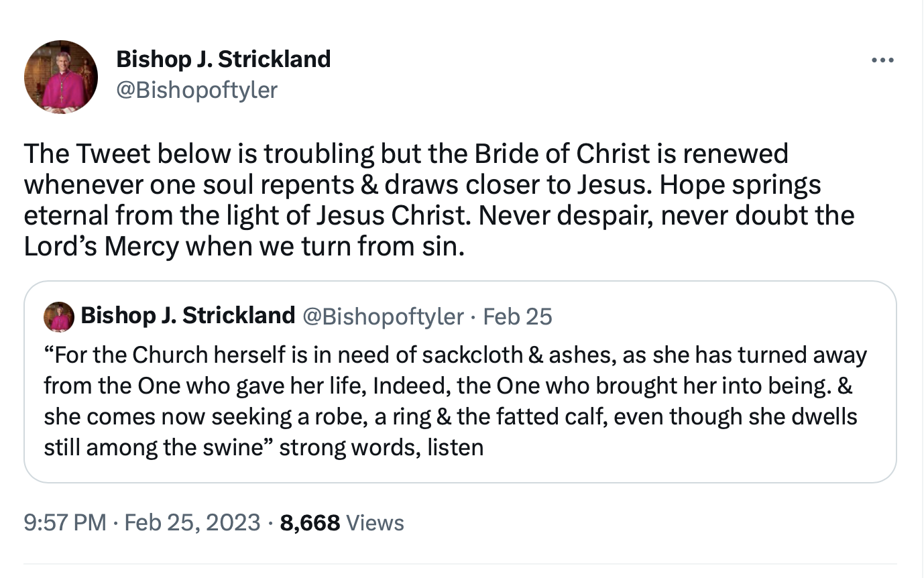Click the line starting "whenever one soul repents"
924x578 pixels.
coord(422,185)
